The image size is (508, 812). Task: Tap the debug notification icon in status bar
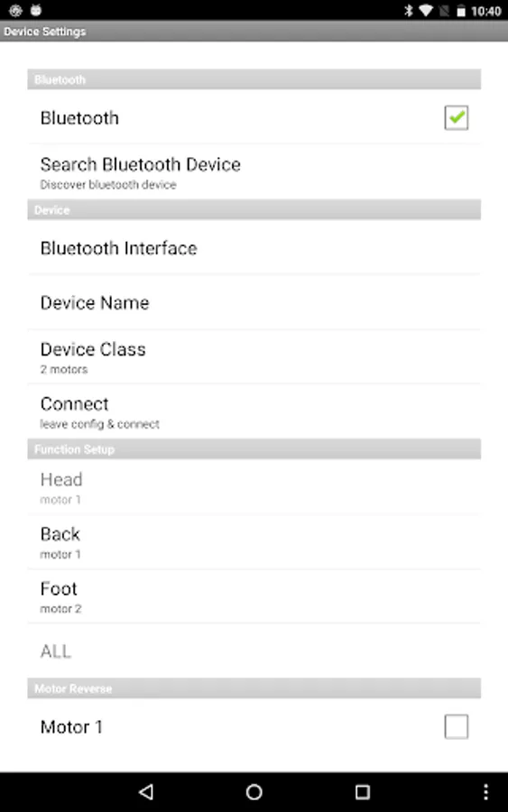(36, 10)
